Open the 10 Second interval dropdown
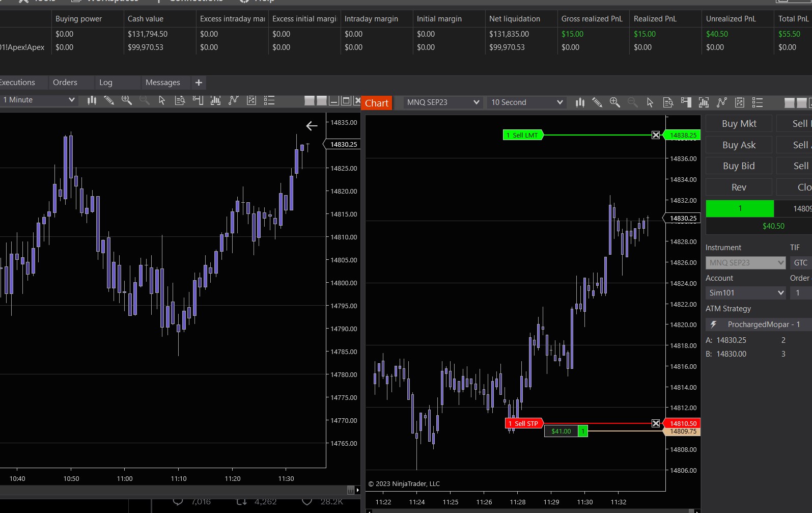Screen dimensions: 812x513 click(559, 102)
